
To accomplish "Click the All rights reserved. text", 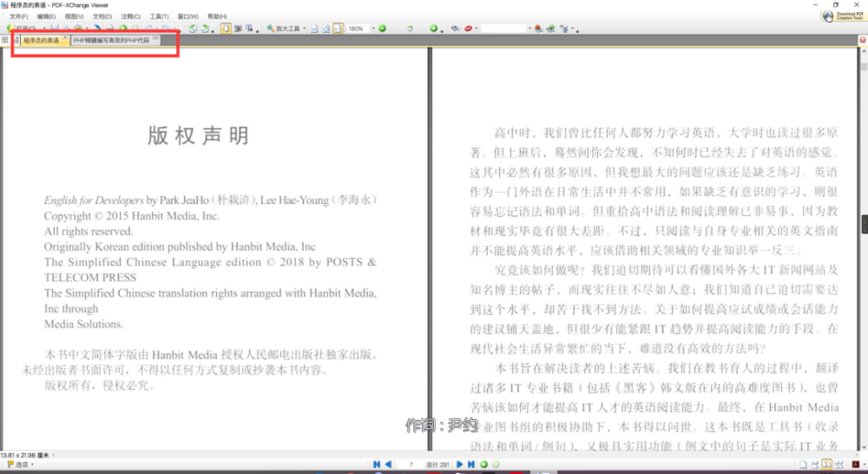I will [x=89, y=232].
